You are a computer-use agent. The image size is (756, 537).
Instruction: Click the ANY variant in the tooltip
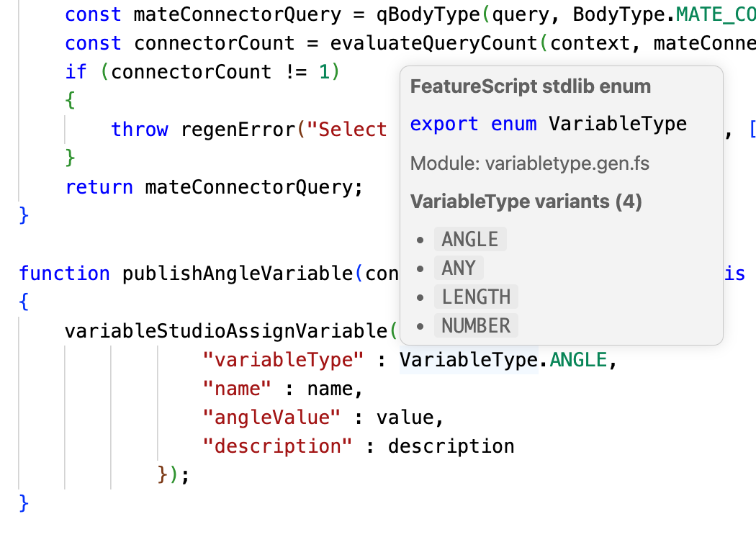pyautogui.click(x=459, y=268)
